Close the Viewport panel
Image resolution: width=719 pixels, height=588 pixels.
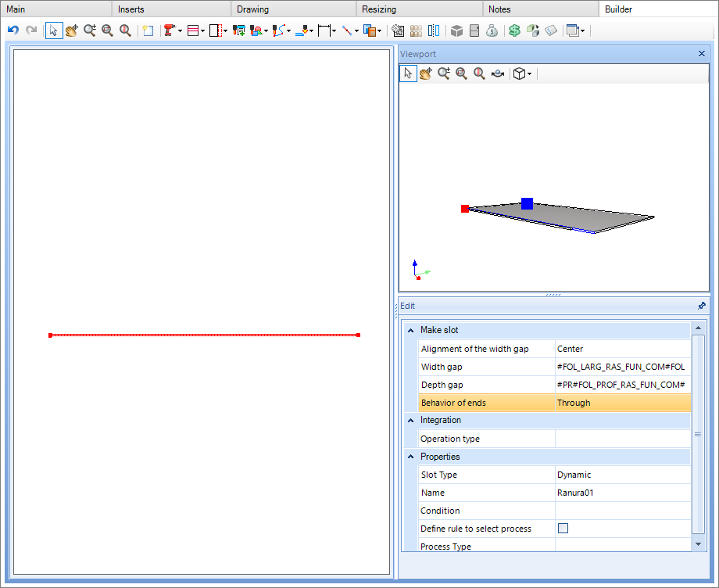click(x=701, y=54)
